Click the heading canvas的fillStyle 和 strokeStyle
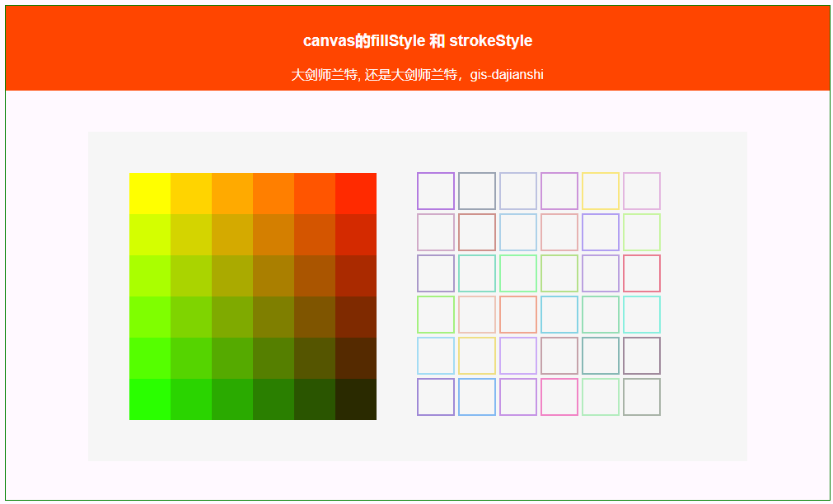The height and width of the screenshot is (504, 833). pos(416,40)
